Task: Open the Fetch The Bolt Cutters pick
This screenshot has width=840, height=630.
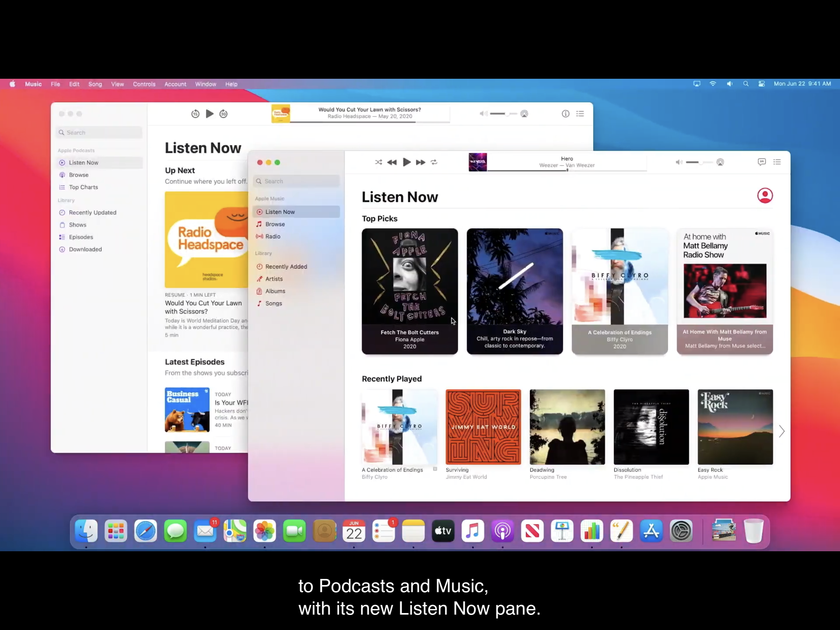Action: (410, 291)
